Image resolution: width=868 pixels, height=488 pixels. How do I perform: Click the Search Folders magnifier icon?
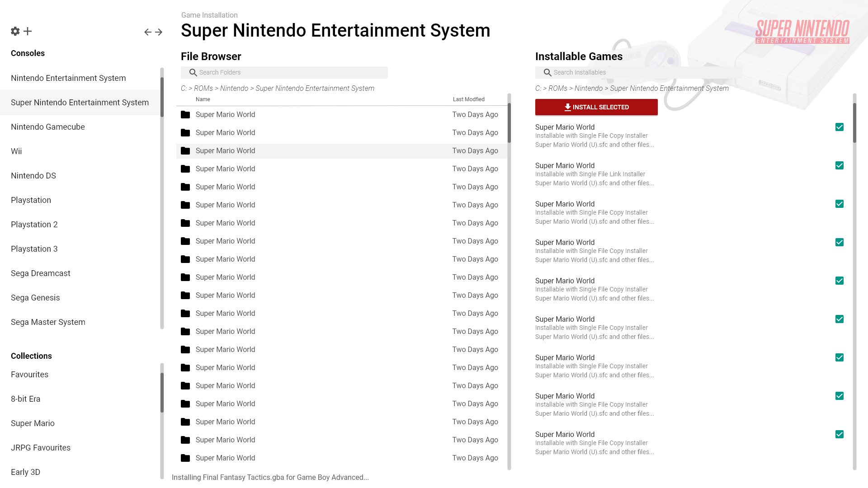(x=193, y=73)
